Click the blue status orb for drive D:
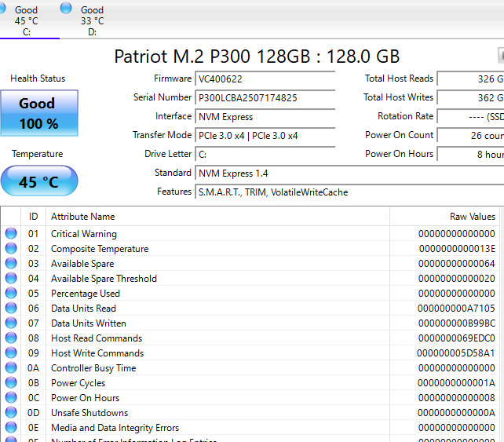Image resolution: width=504 pixels, height=442 pixels. tap(66, 8)
